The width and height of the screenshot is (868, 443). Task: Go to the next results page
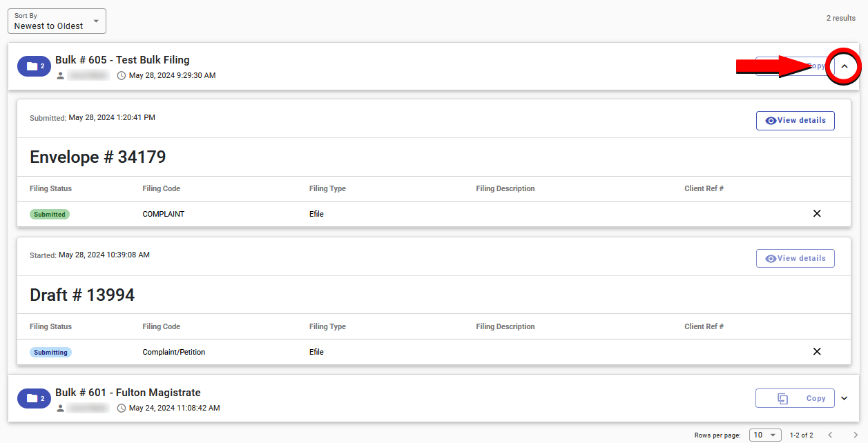click(856, 435)
